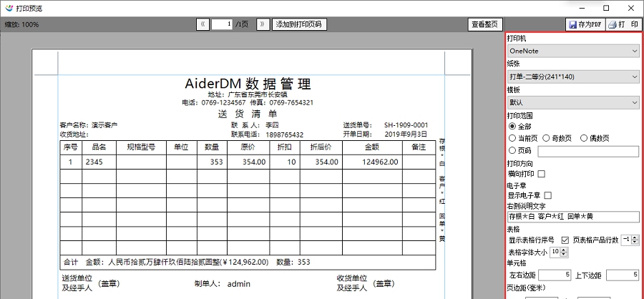Click the 品名 column header
This screenshot has height=299, width=644.
point(99,147)
